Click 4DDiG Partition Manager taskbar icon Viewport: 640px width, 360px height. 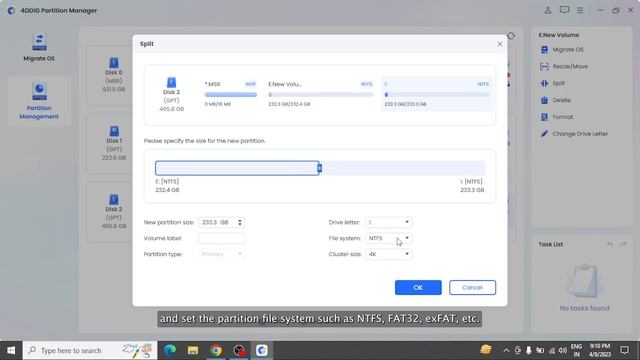coord(262,350)
